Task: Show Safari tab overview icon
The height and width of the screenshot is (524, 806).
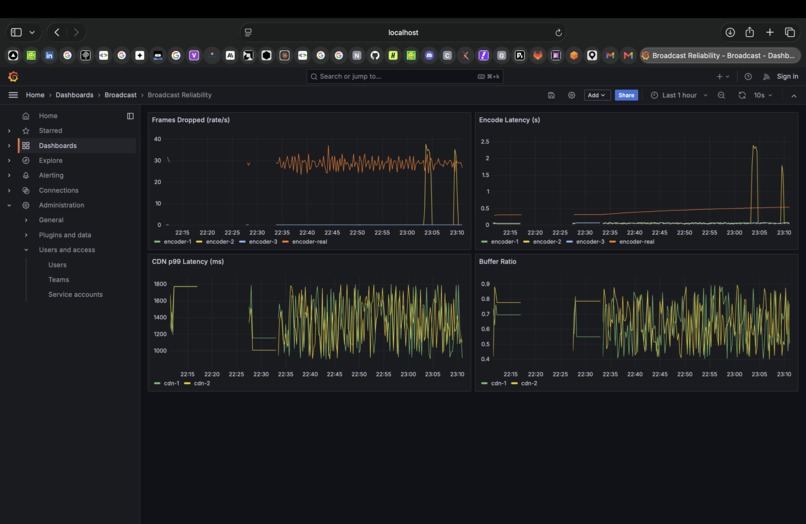Action: [x=790, y=32]
